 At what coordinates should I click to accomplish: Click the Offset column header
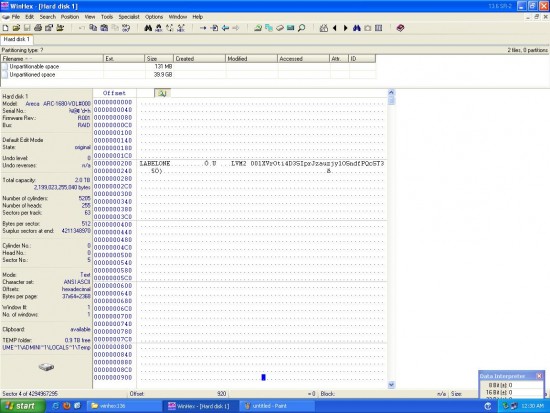(x=114, y=93)
